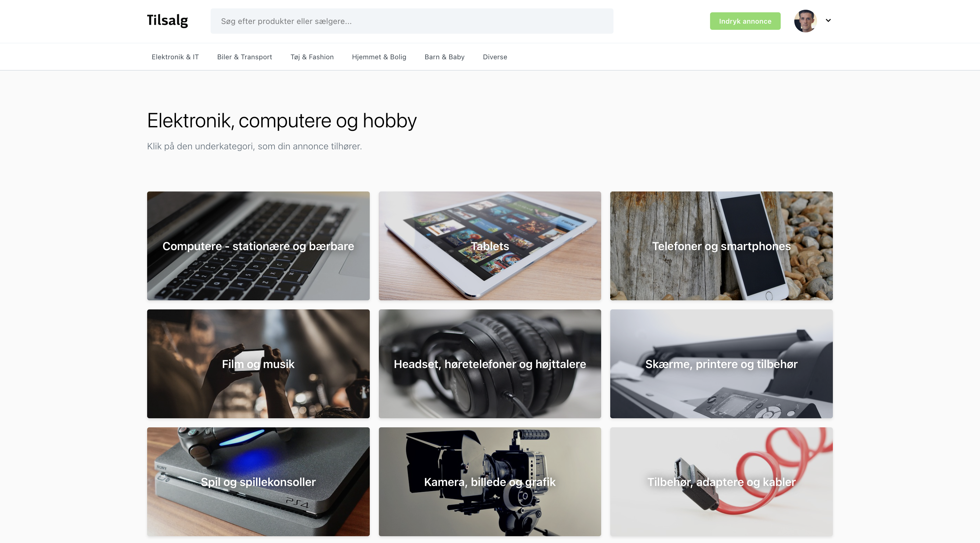Image resolution: width=980 pixels, height=543 pixels.
Task: Select the Hjemmet & Bolig menu item
Action: (379, 57)
